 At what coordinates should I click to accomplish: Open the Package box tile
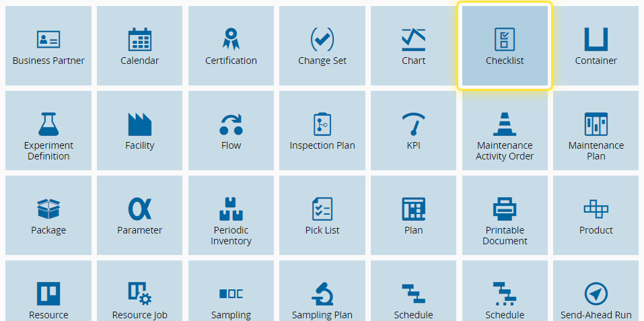[x=48, y=215]
